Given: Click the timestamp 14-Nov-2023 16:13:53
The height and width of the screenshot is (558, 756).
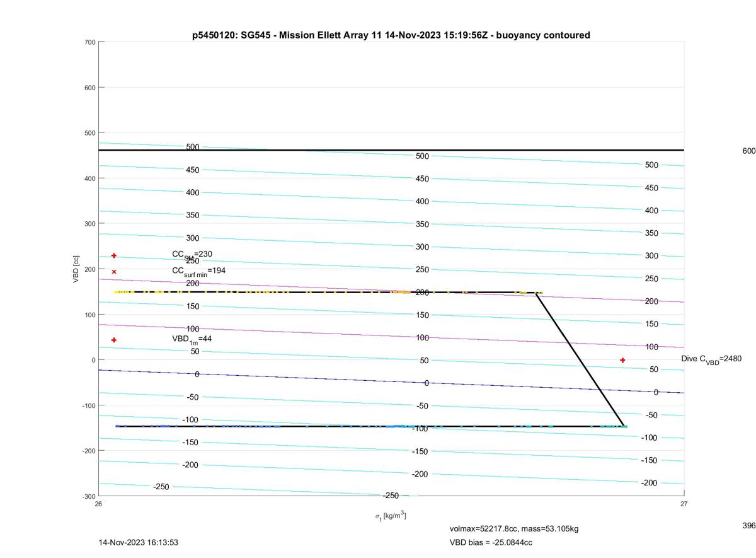Looking at the screenshot, I should [x=139, y=542].
